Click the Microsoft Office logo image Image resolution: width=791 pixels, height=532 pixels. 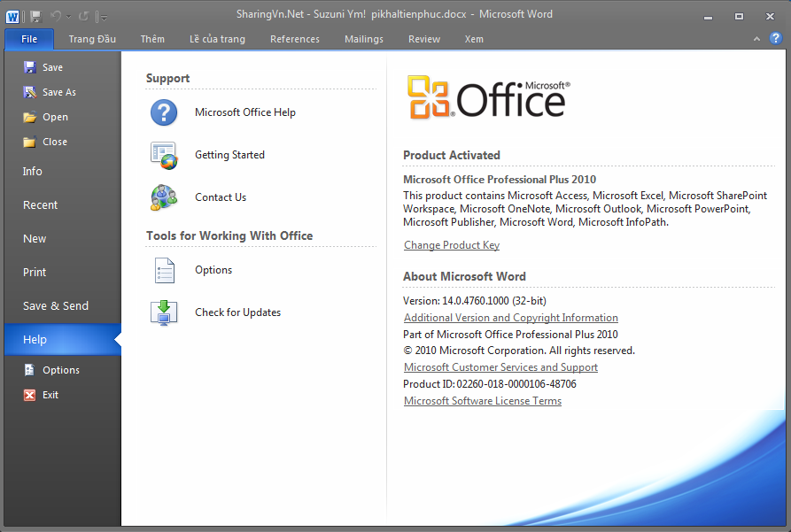(x=488, y=97)
